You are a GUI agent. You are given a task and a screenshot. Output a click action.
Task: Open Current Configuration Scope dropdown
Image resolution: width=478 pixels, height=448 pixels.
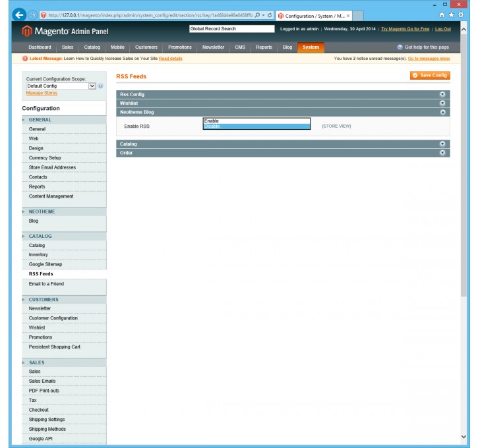pos(61,86)
